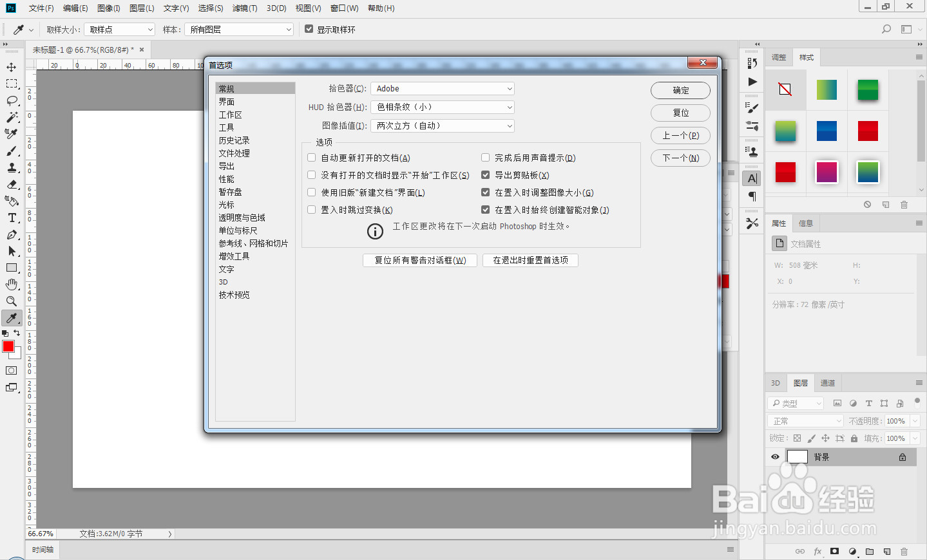
Task: Open the blend mode dropdown showing 正常
Action: tap(805, 420)
